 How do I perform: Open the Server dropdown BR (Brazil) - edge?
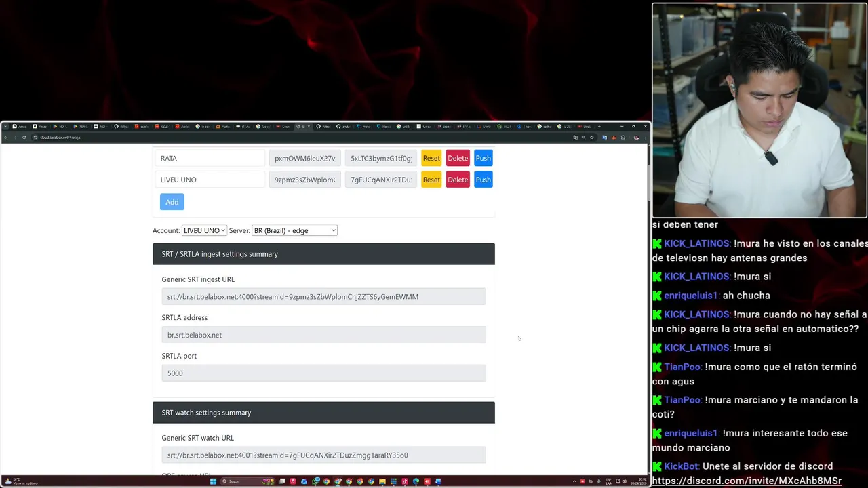pos(294,230)
